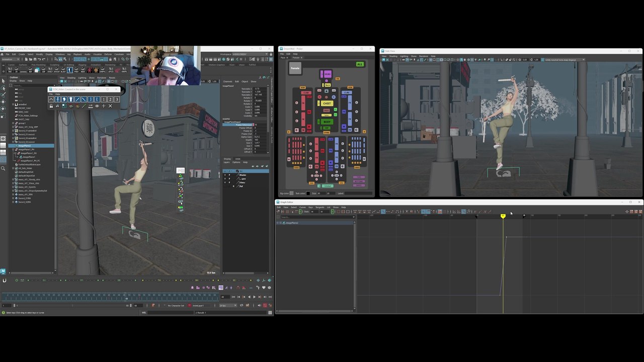
Task: Click the green ALL button in Picker
Action: pos(360,64)
